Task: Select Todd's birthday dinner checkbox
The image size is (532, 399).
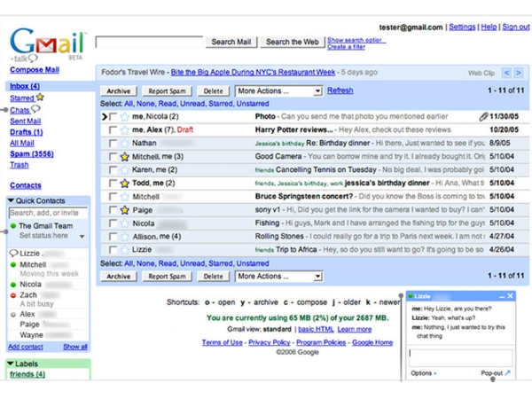Action: coord(113,184)
